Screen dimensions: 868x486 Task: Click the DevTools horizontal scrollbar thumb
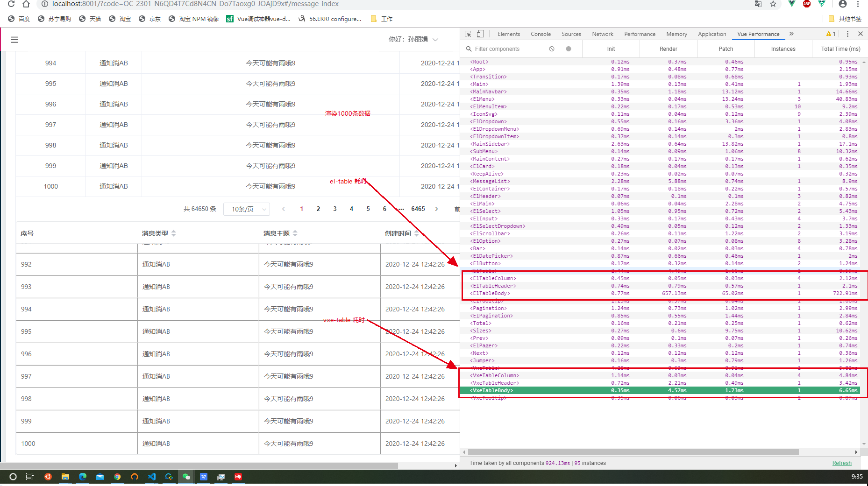point(633,452)
